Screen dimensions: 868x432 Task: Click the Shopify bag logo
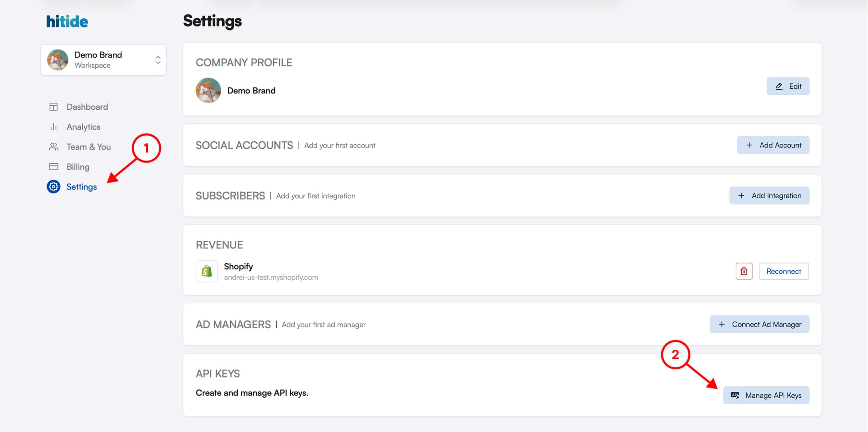pyautogui.click(x=206, y=271)
